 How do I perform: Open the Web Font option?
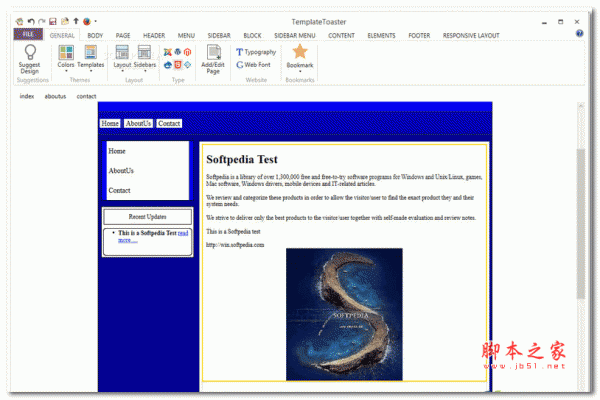(256, 64)
